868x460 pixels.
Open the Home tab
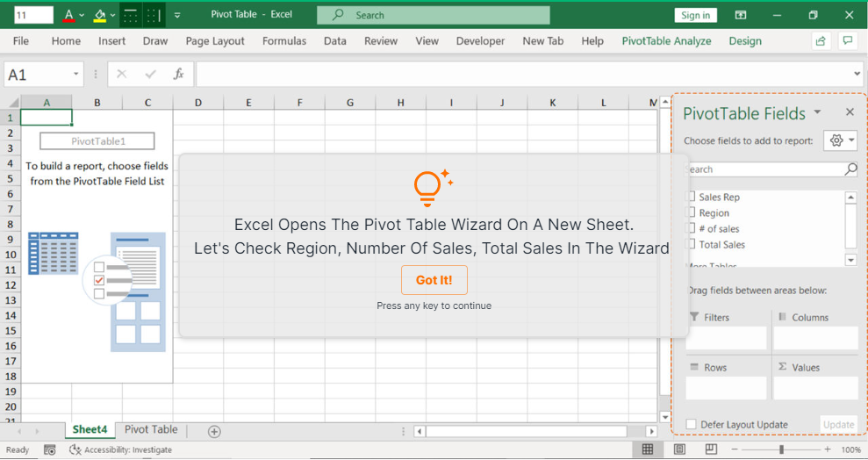pyautogui.click(x=66, y=41)
